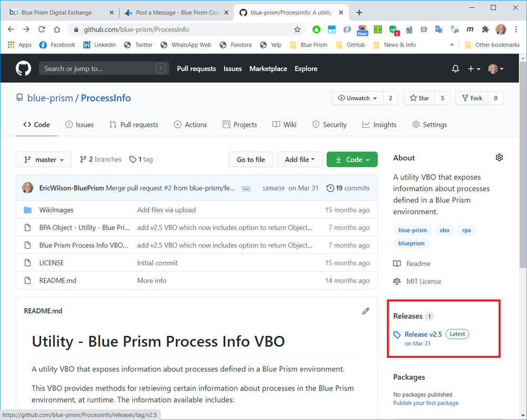
Task: Open the Security tab
Action: tap(329, 125)
